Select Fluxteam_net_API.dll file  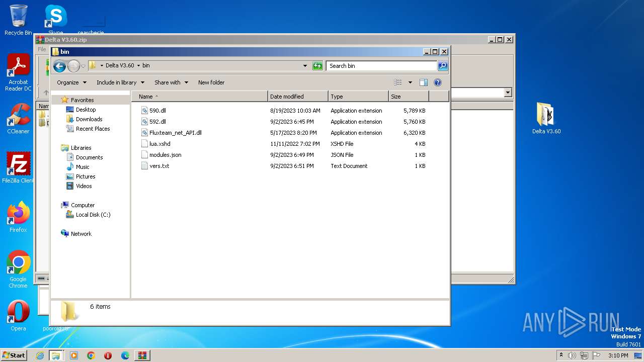175,133
